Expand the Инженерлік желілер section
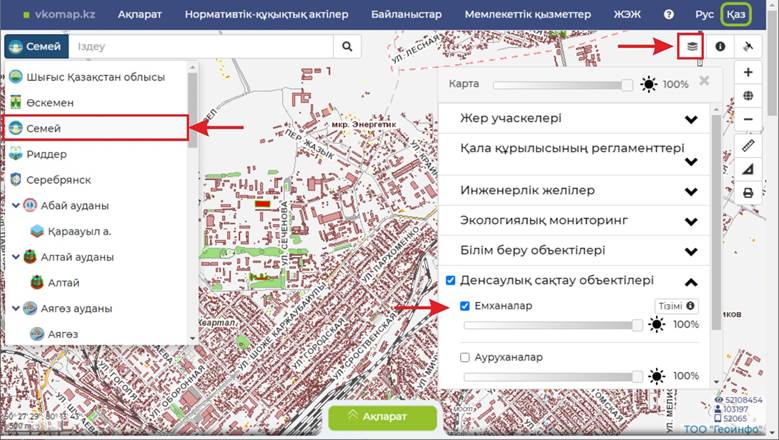 [690, 190]
